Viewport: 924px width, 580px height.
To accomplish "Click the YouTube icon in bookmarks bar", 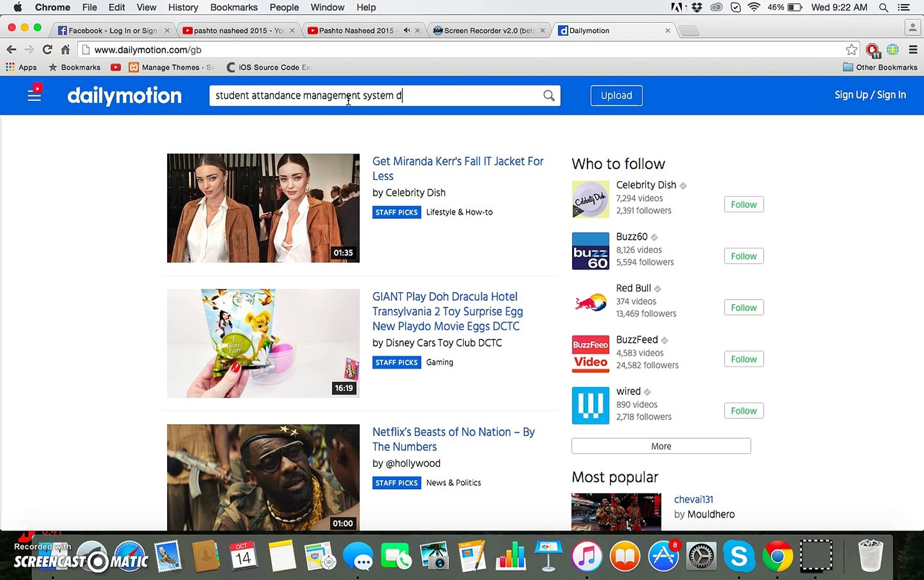I will [x=115, y=67].
